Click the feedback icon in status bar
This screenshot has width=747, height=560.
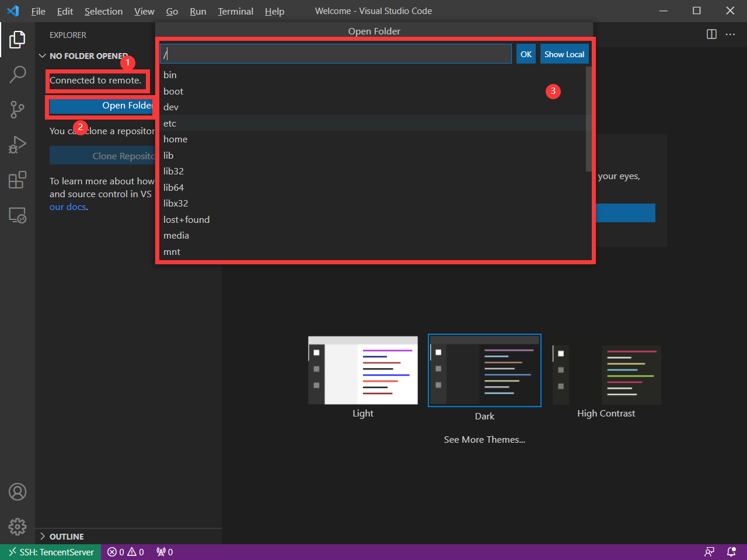(709, 552)
